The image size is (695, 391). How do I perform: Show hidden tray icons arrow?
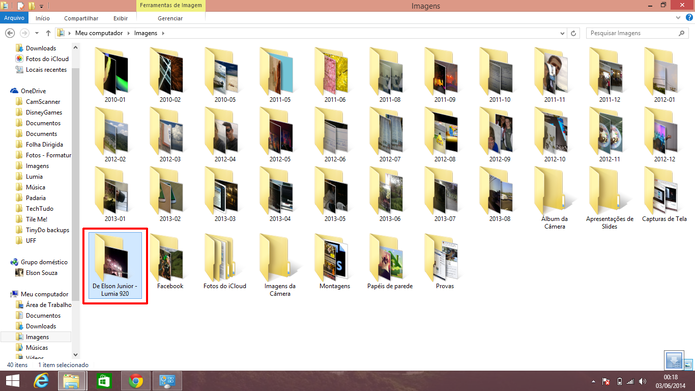click(x=593, y=381)
